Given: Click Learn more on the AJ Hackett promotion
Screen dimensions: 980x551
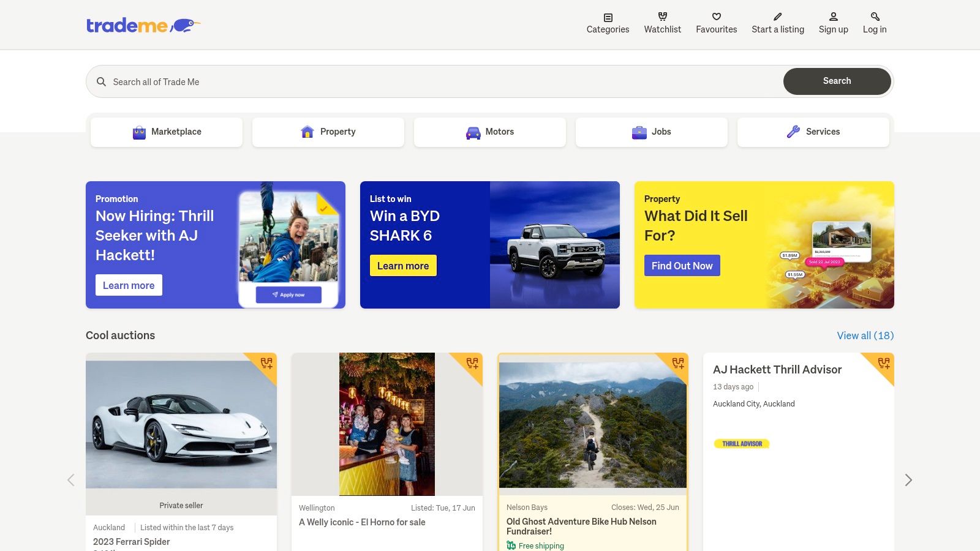Looking at the screenshot, I should pos(129,285).
